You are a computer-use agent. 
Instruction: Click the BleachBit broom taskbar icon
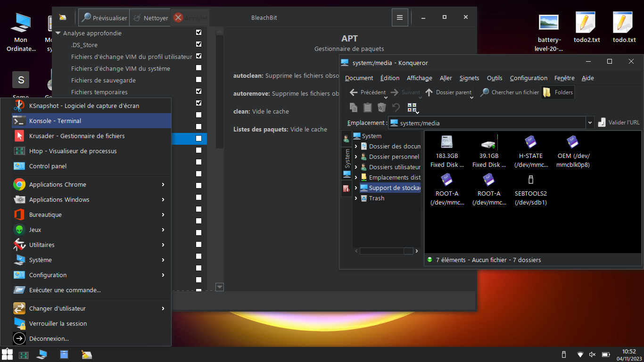pyautogui.click(x=86, y=354)
